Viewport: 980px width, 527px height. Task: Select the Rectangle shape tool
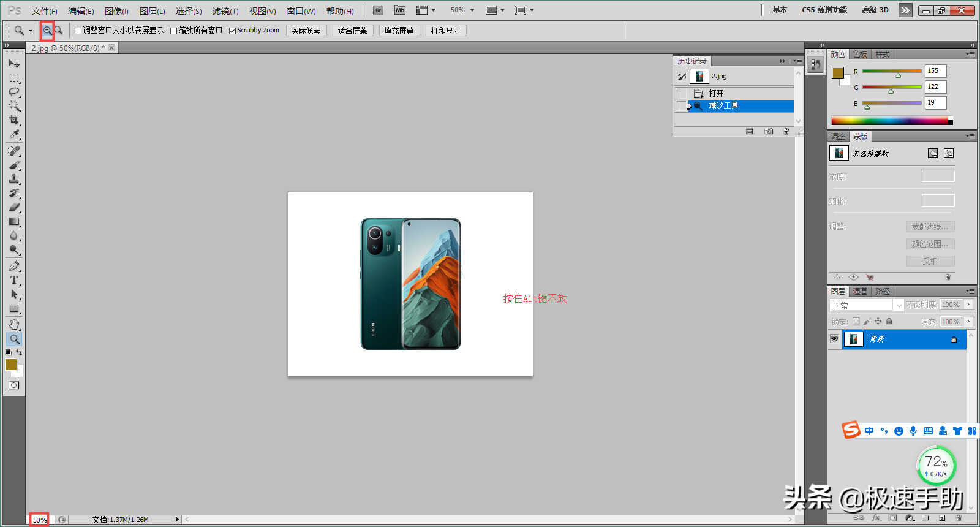(14, 308)
